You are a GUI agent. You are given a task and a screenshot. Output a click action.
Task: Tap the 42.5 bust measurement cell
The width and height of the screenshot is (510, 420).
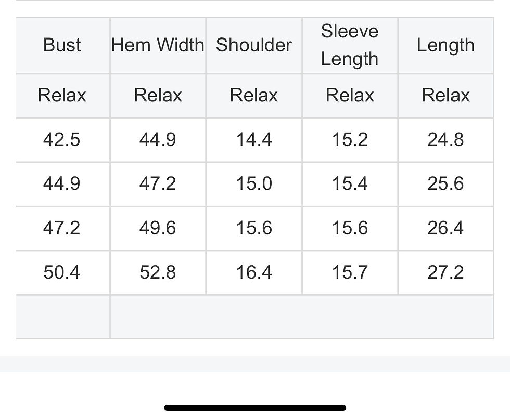click(62, 140)
